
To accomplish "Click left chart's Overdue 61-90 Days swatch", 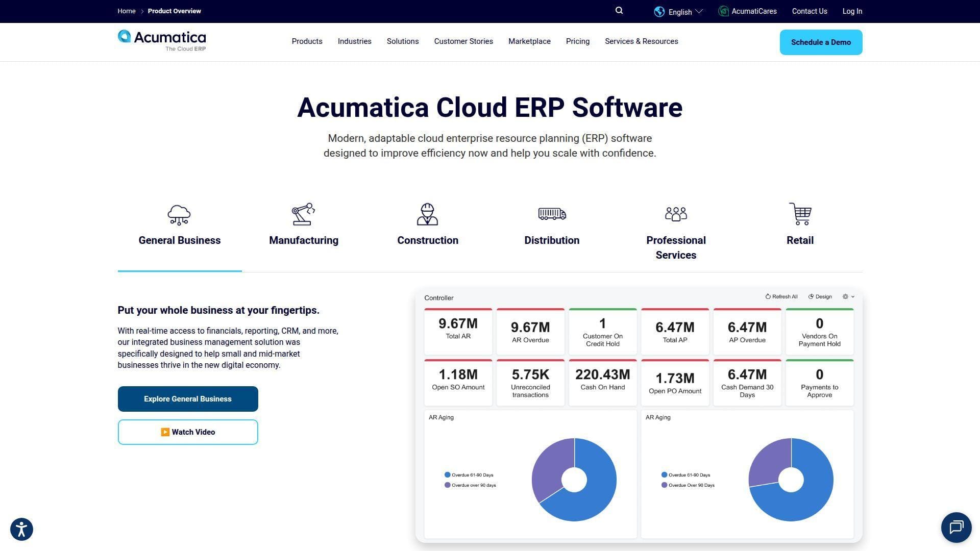I will tap(447, 475).
